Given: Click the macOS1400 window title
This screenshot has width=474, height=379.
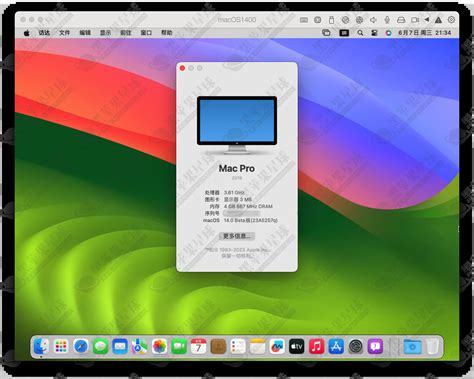Looking at the screenshot, I should (x=237, y=20).
